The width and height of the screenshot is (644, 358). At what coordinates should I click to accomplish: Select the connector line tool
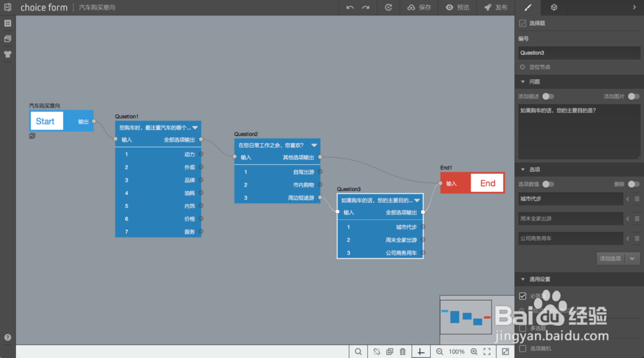[421, 352]
